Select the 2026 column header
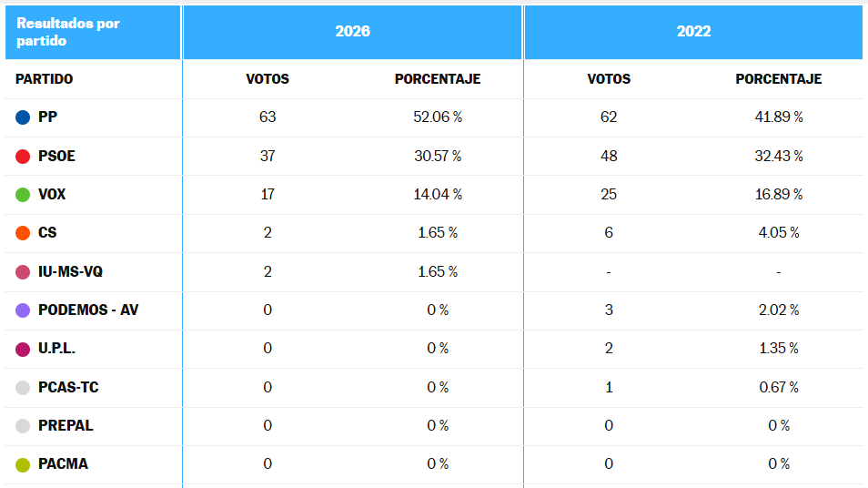Screen dimensions: 868x488 (353, 32)
